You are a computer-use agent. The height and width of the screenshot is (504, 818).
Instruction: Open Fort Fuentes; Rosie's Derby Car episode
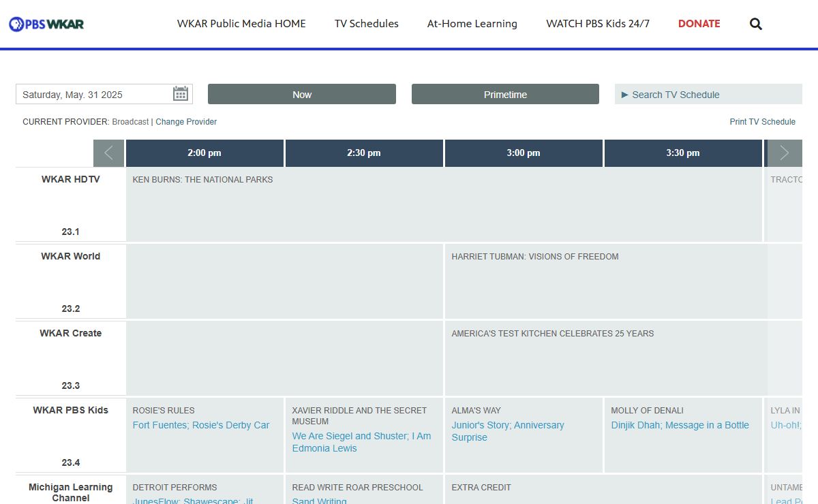pos(201,426)
